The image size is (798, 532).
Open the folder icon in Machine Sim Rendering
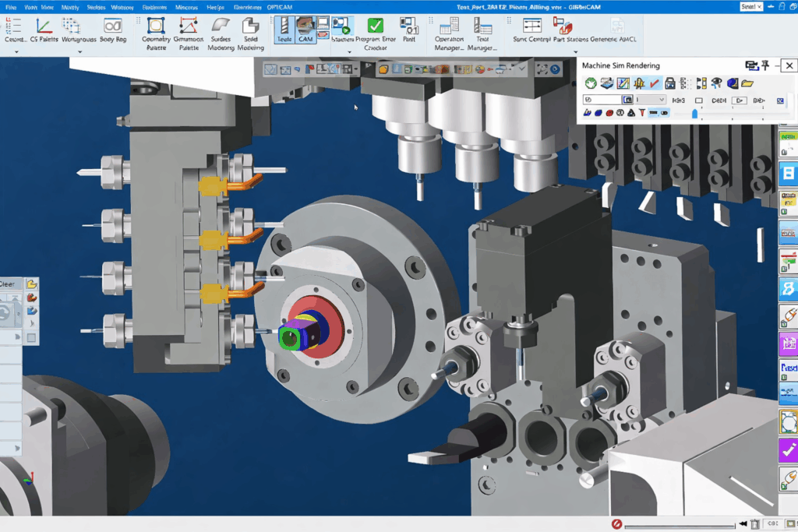pos(747,83)
